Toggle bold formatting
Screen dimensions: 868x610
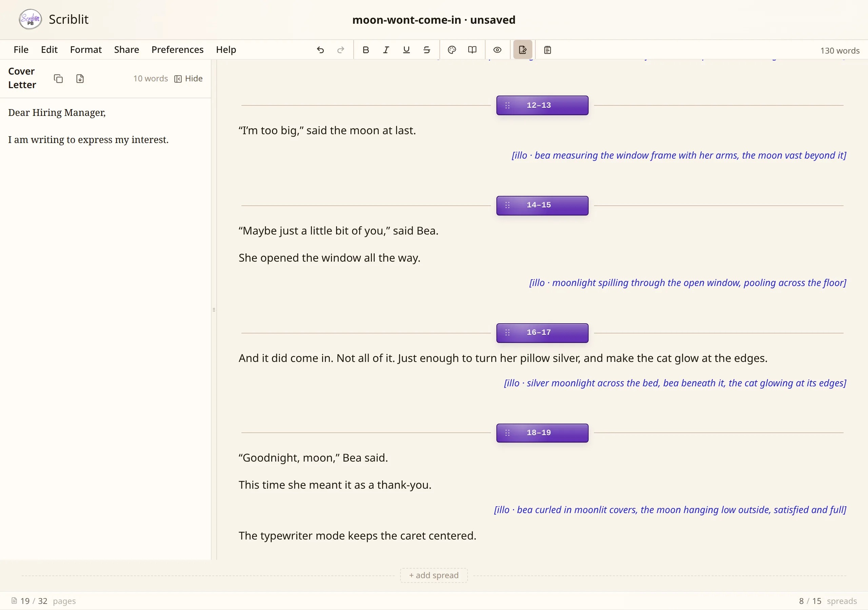366,50
